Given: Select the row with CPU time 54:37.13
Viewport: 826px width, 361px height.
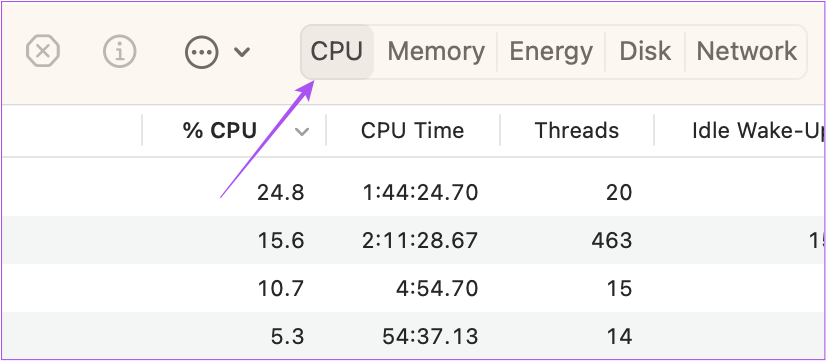Looking at the screenshot, I should click(414, 335).
